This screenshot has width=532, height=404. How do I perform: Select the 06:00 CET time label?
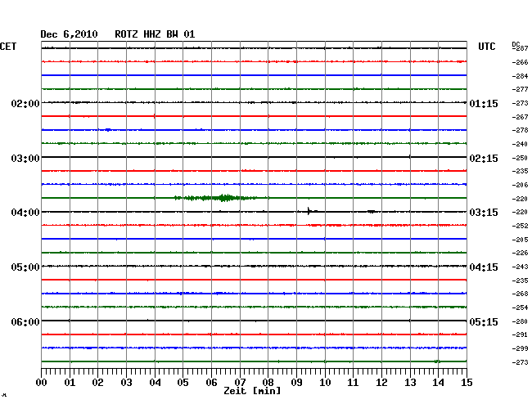tap(25, 321)
